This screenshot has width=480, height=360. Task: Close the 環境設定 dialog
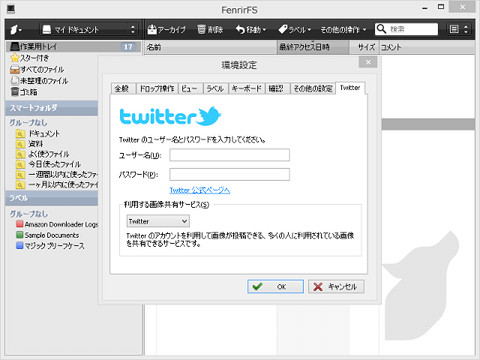pos(368,62)
